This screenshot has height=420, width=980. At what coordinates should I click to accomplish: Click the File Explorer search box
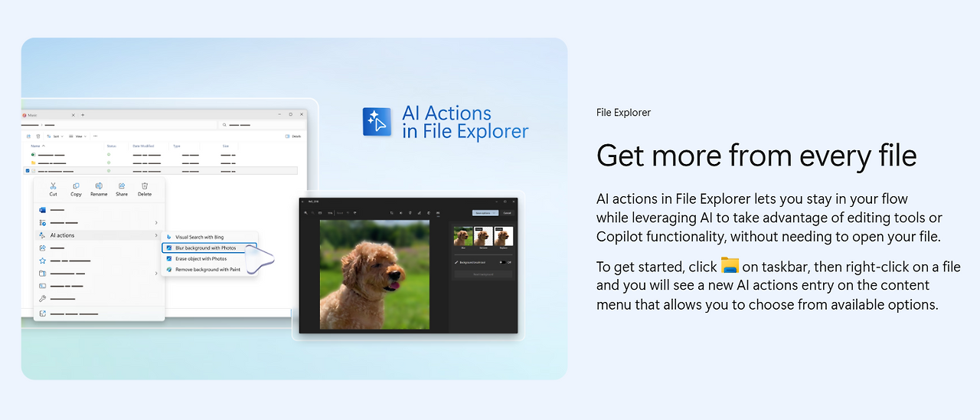pos(262,125)
